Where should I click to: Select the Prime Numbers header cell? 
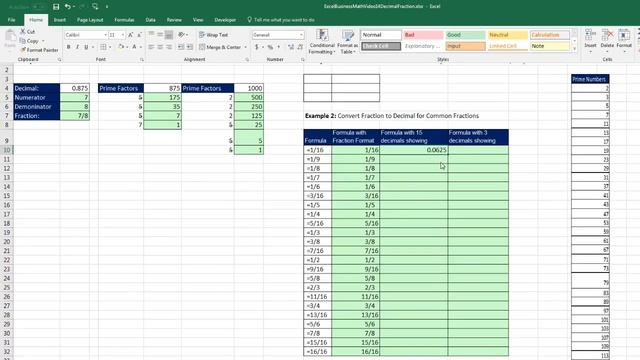(x=590, y=79)
